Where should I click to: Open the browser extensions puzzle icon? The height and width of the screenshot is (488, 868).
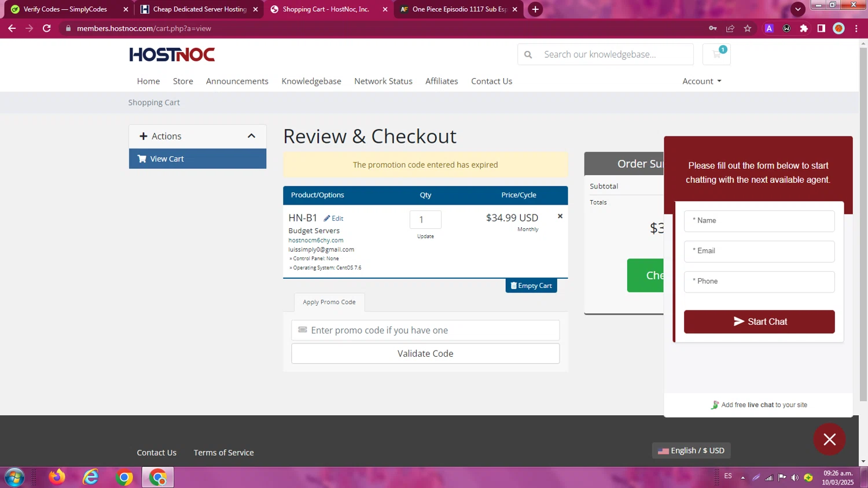tap(804, 28)
